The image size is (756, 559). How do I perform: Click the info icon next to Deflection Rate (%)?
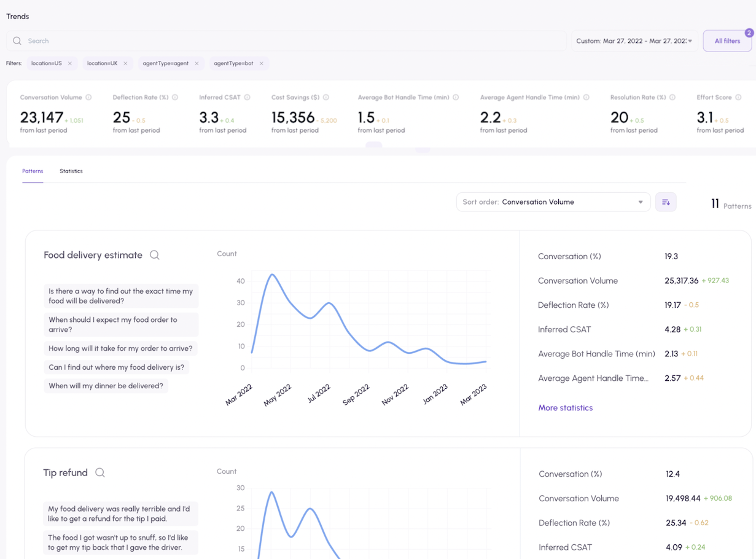[x=175, y=98]
